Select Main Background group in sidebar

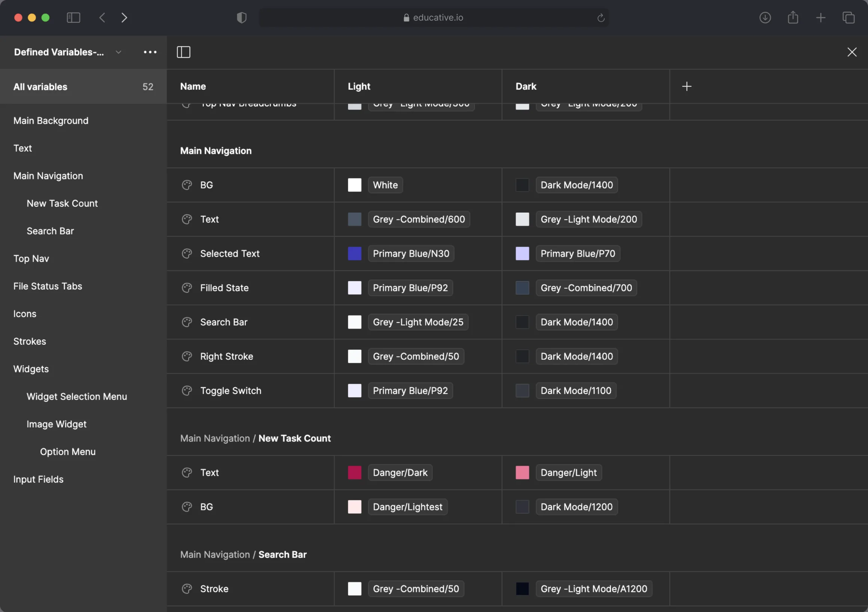[x=51, y=121]
